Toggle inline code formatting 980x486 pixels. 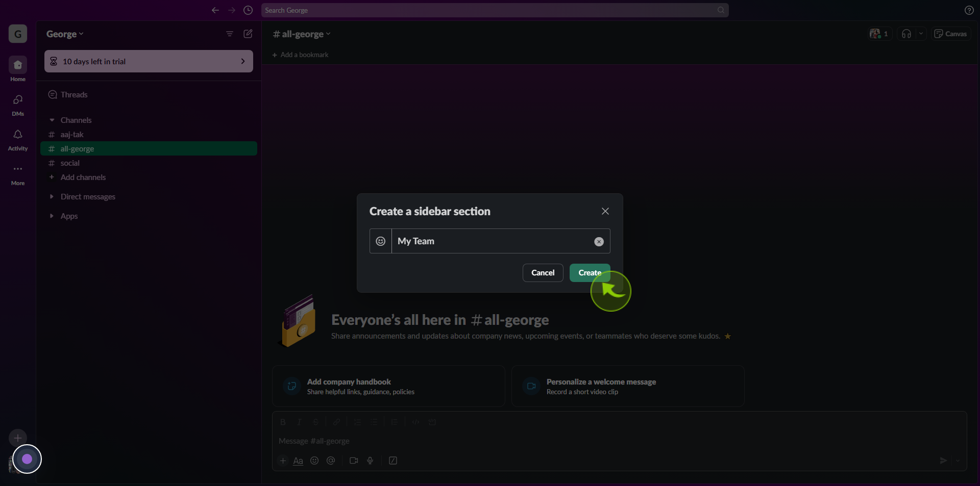pyautogui.click(x=415, y=422)
